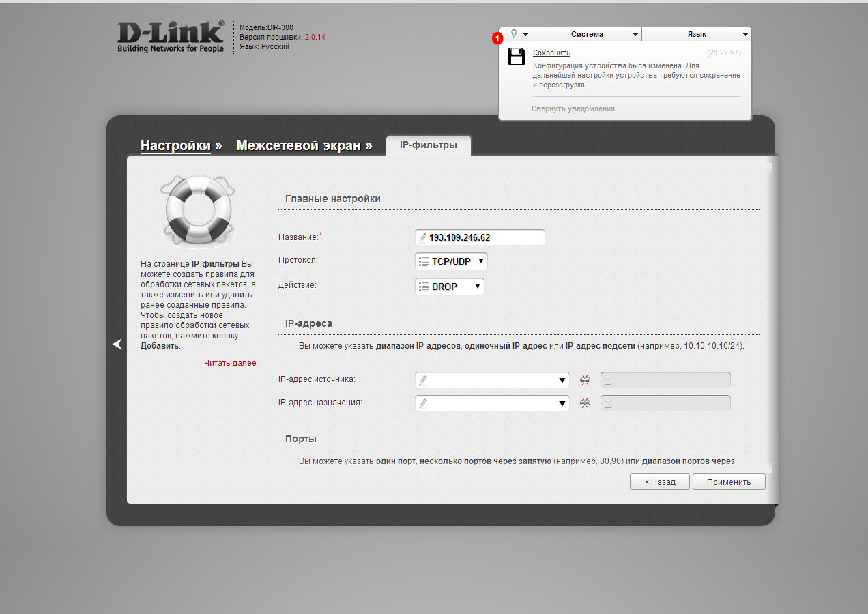Click the Язык: Русский header text
This screenshot has height=614, width=868.
click(x=264, y=46)
